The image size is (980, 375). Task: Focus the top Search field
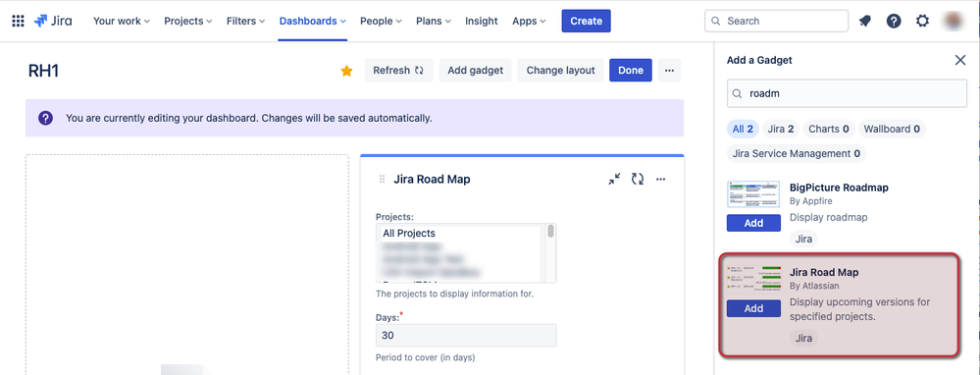776,21
